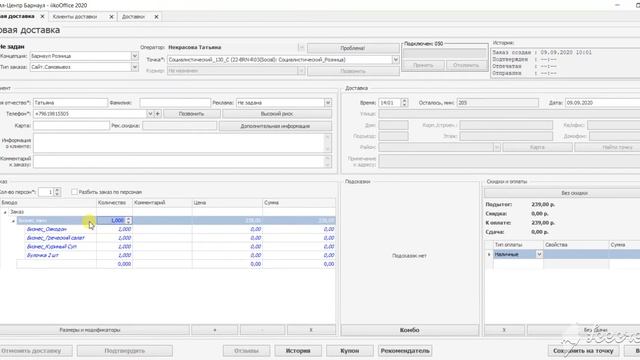
Task: Expand the Точка dropdown list
Action: tap(396, 60)
